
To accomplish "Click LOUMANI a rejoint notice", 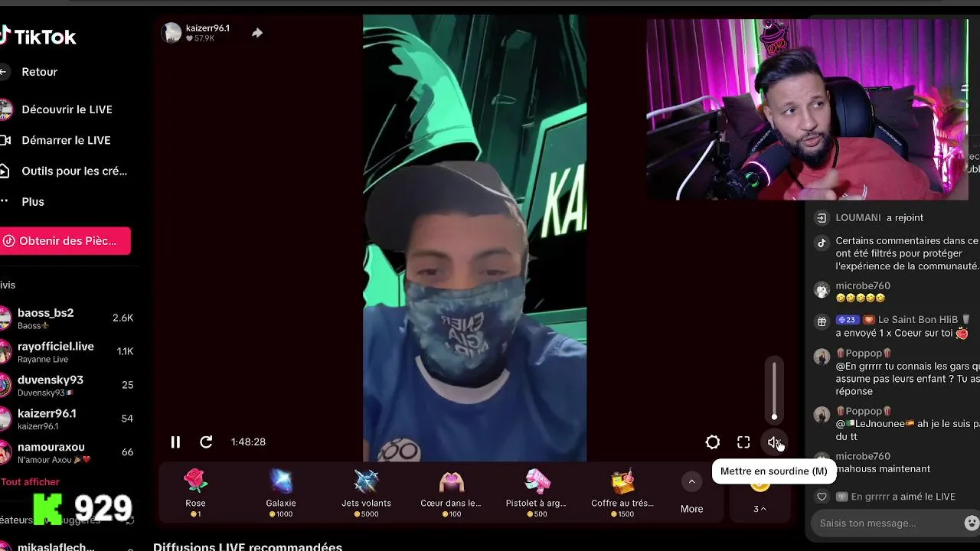I will [879, 218].
